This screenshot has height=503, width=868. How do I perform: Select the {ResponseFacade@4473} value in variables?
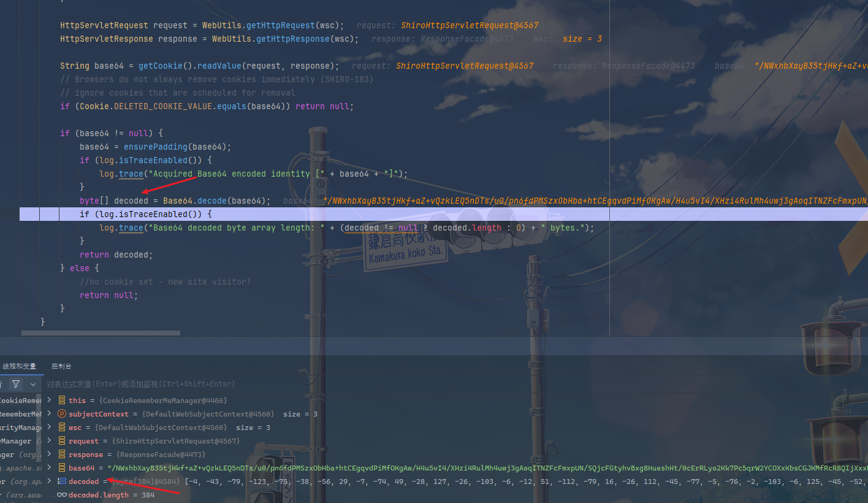click(160, 455)
